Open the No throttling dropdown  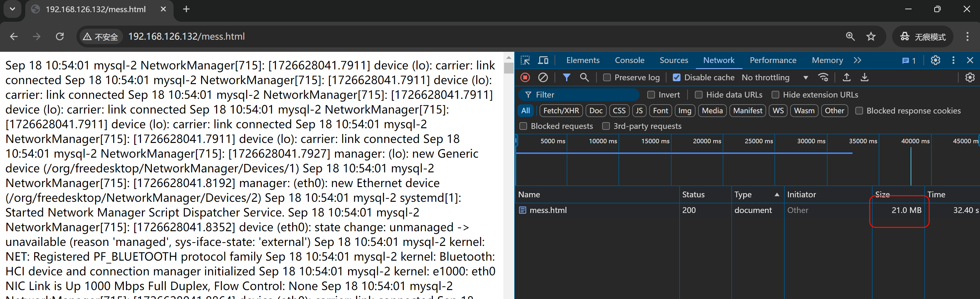(774, 78)
